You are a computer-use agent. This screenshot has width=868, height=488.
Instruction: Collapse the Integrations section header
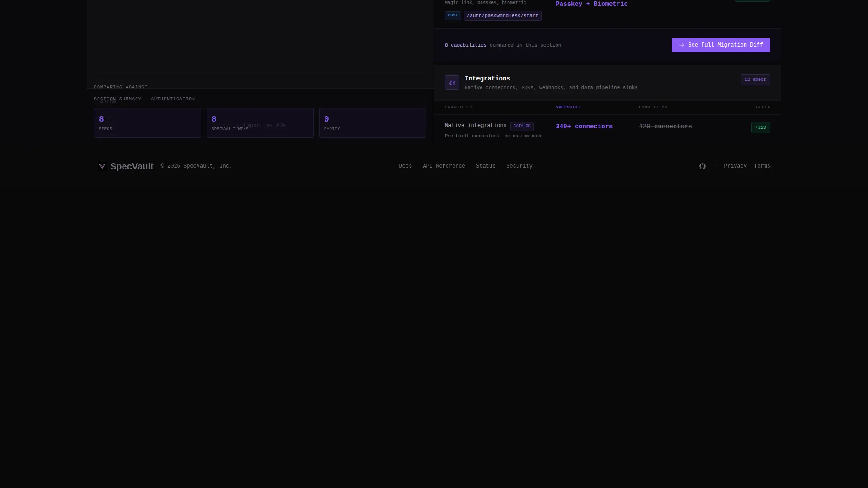(x=607, y=83)
